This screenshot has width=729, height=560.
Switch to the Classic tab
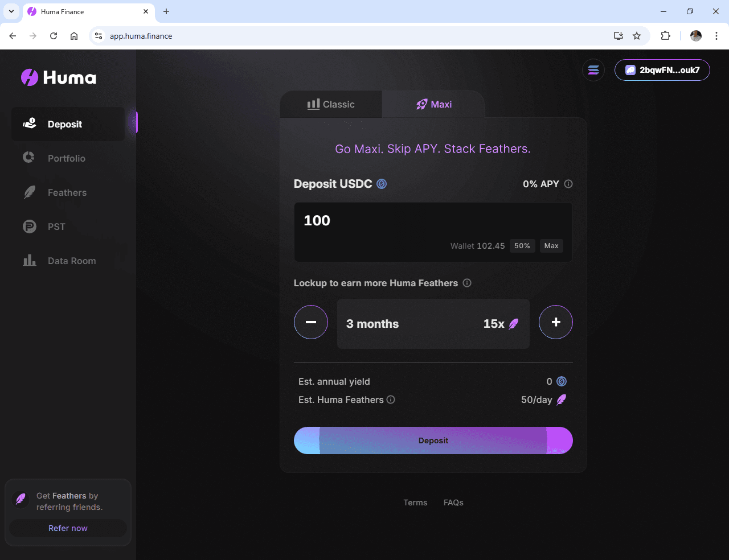point(331,104)
